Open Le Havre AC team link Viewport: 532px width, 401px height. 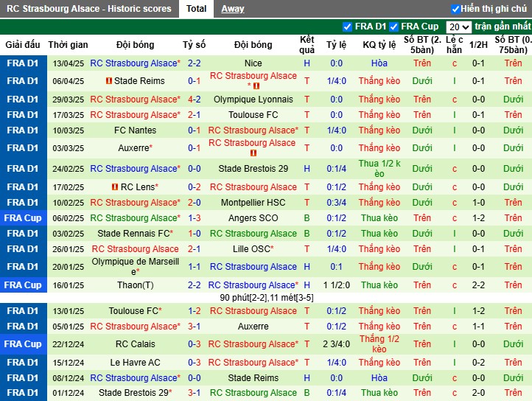(x=135, y=362)
